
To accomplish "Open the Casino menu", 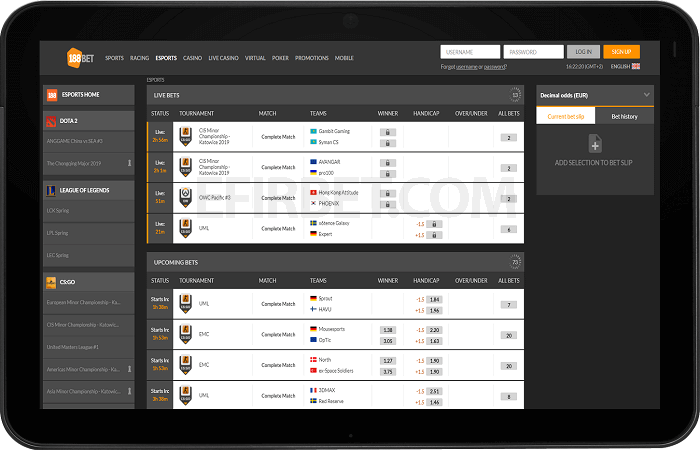I will coord(192,58).
